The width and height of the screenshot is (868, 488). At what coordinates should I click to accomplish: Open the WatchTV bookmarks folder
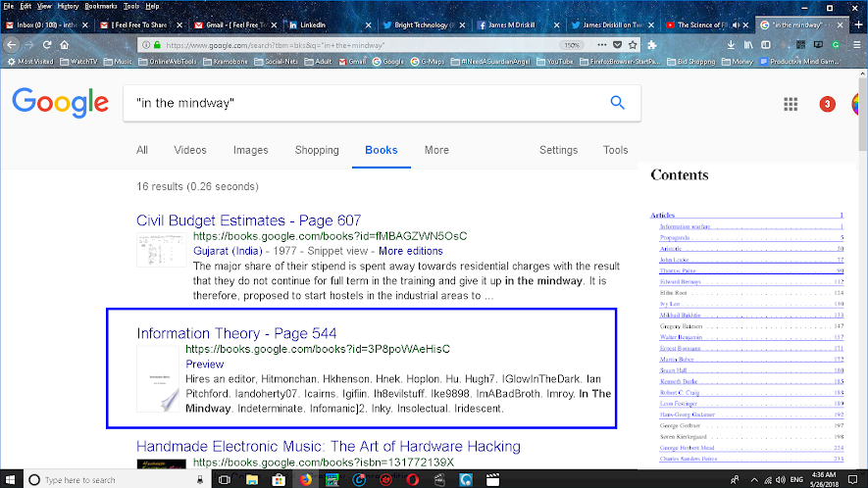click(78, 62)
